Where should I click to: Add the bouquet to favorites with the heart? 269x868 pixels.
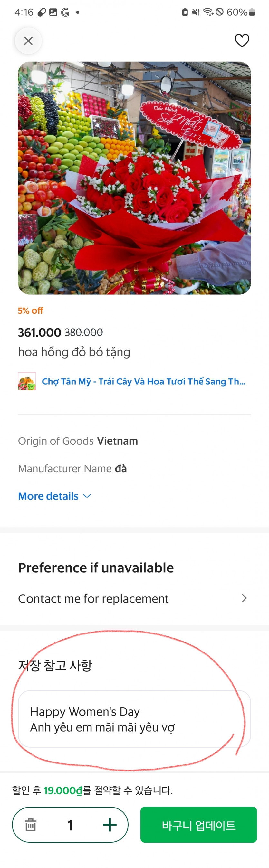pos(242,41)
